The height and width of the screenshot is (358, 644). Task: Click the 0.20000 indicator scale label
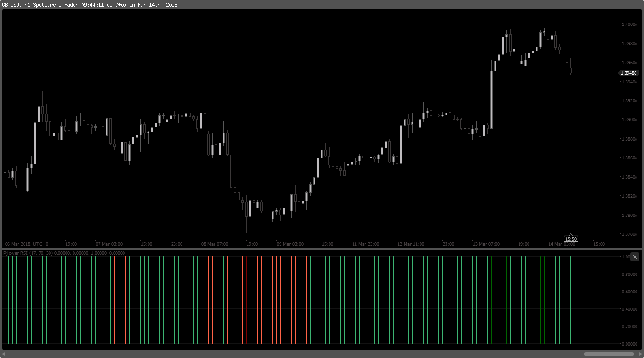pyautogui.click(x=629, y=327)
